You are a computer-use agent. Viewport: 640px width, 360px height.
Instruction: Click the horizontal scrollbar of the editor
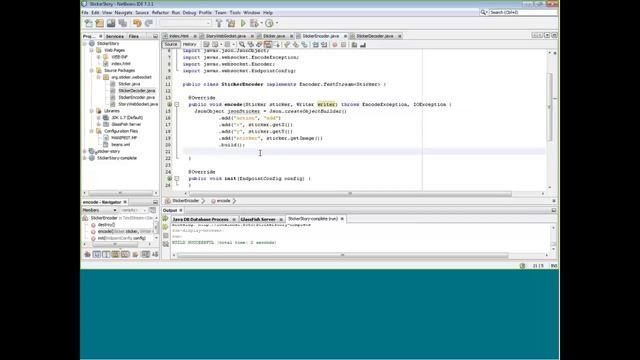click(350, 194)
